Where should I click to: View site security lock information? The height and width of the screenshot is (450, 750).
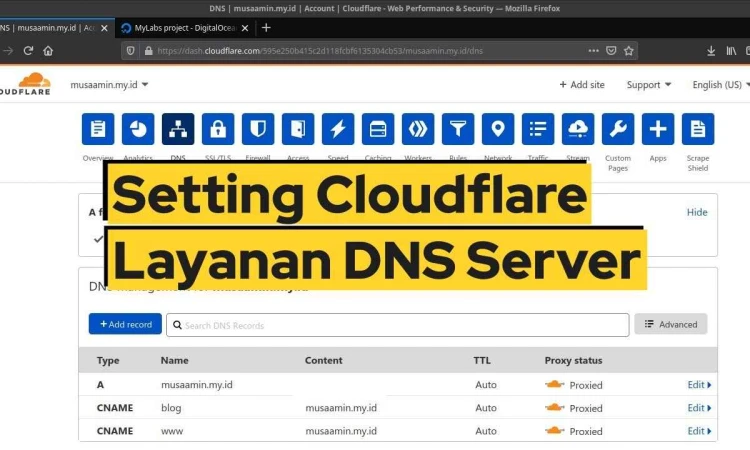[x=148, y=51]
